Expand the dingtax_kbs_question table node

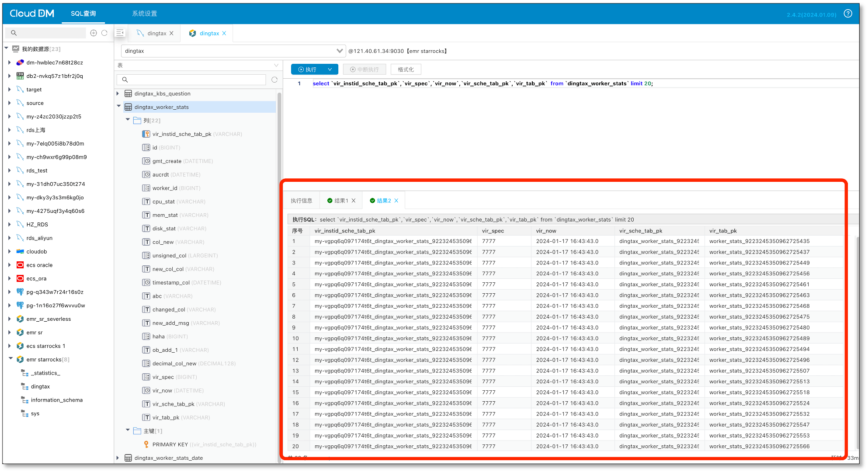118,94
